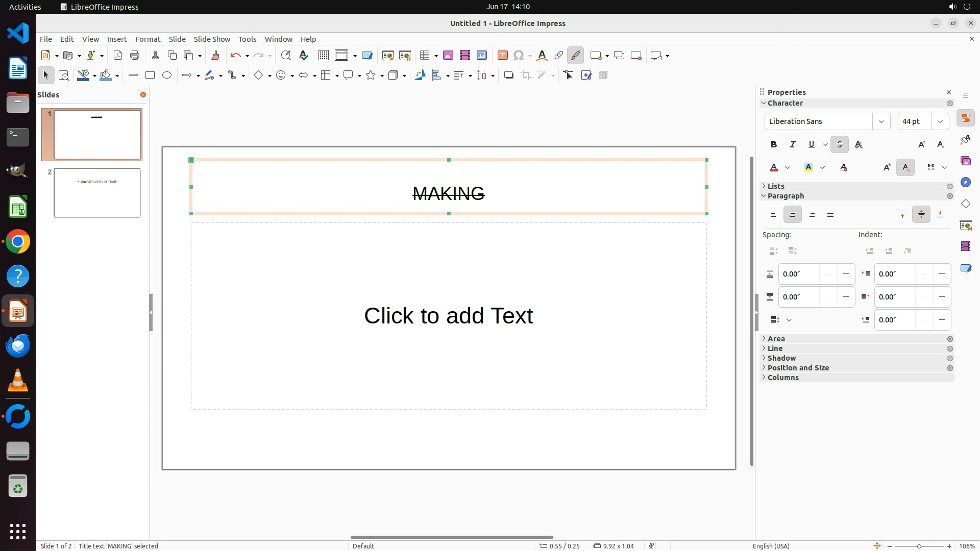This screenshot has width=980, height=551.
Task: Select the Rectangle shape tool
Action: (150, 76)
